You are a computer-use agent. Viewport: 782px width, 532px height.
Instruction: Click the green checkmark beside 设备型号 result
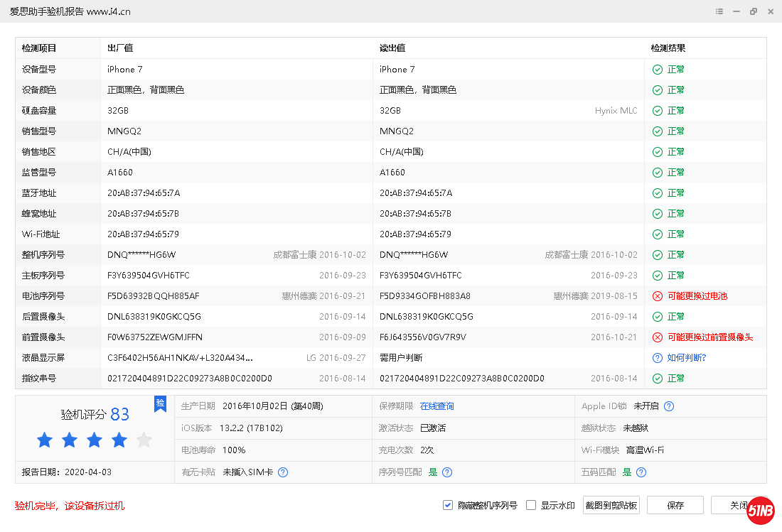tap(657, 69)
